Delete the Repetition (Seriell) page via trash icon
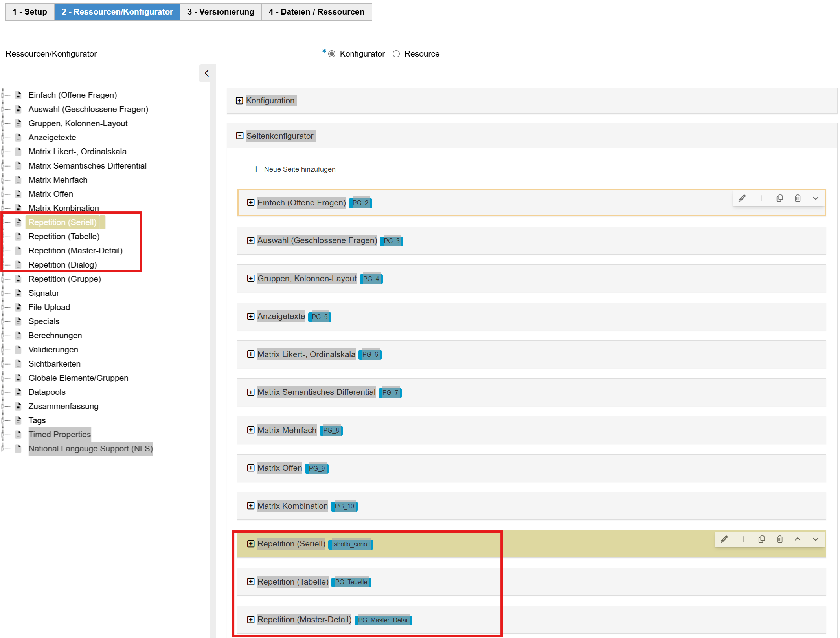Screen dimensions: 840x638 coord(779,539)
